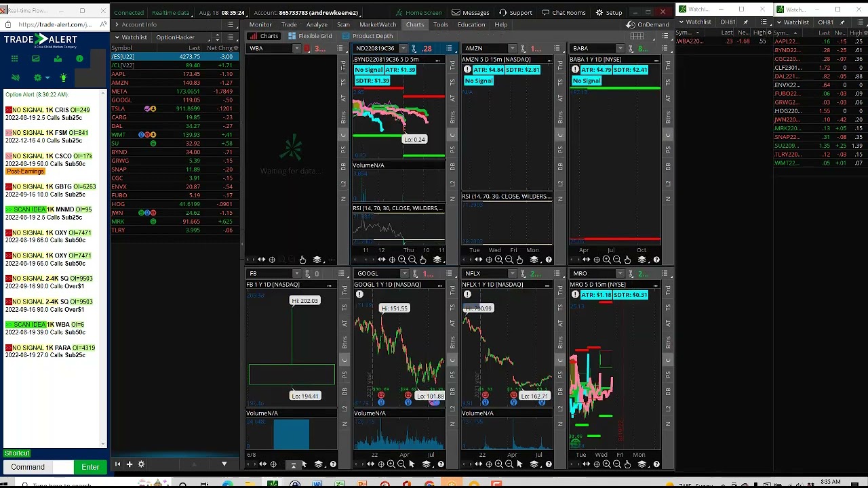Expand the MRO chart symbol dropdown

pos(620,274)
